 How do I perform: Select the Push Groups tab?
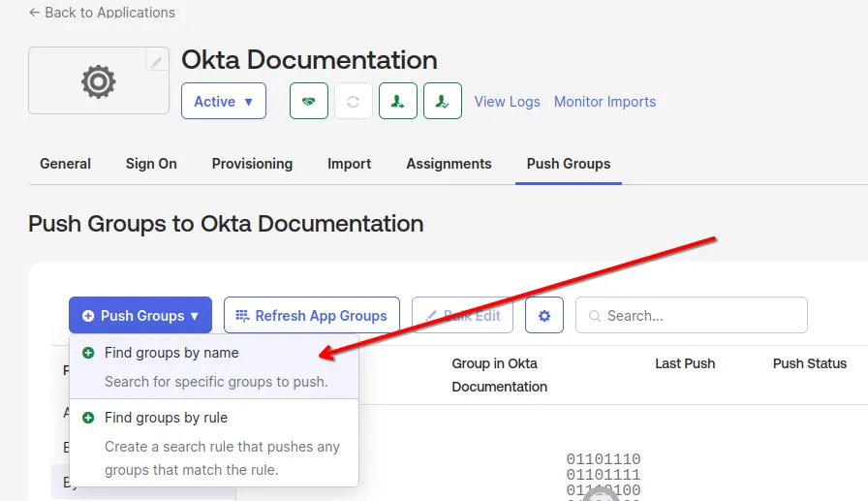569,164
